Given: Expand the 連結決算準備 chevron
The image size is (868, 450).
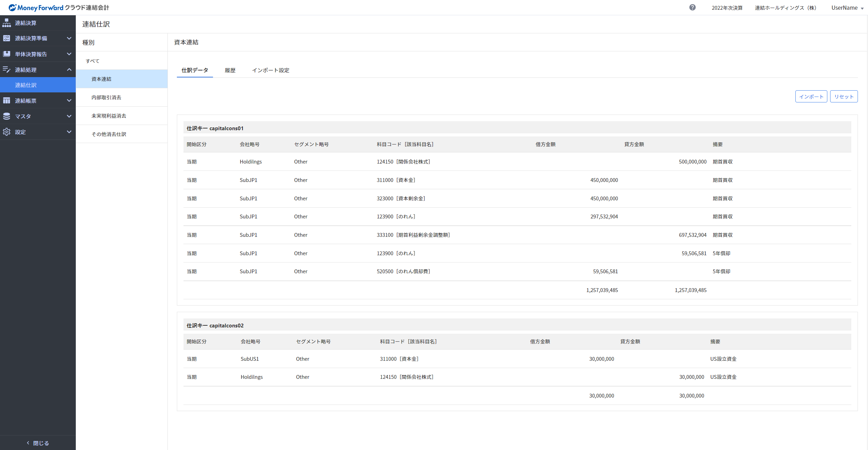Looking at the screenshot, I should pyautogui.click(x=69, y=38).
